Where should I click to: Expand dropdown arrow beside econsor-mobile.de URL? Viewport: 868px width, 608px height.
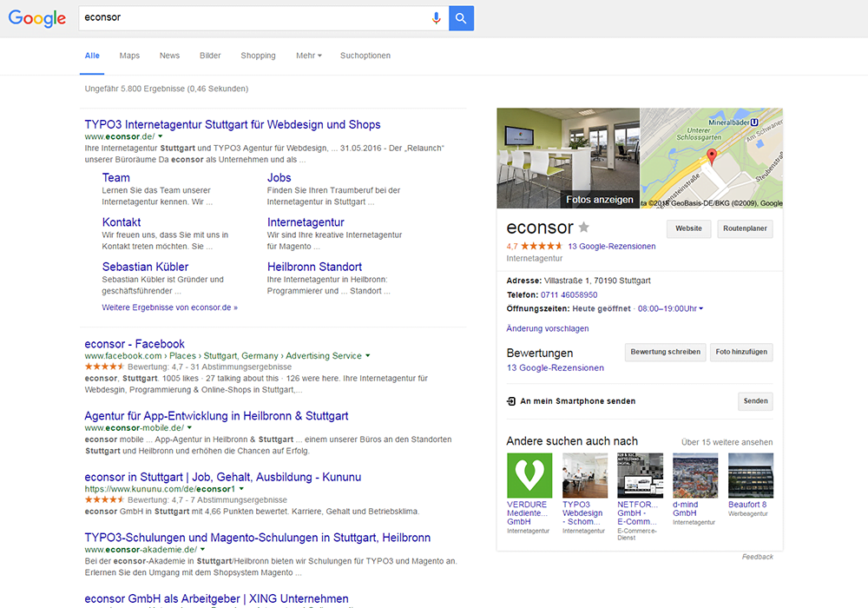pos(189,427)
